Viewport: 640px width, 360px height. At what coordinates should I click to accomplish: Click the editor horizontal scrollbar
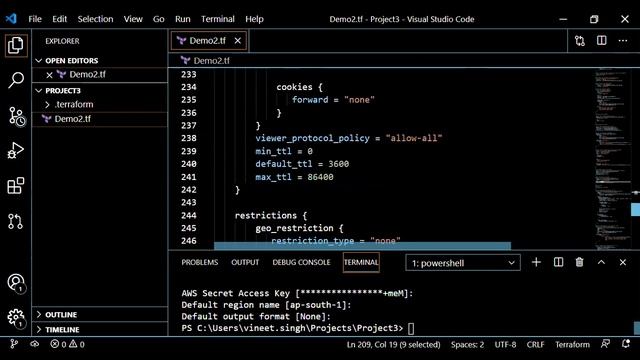coord(362,246)
